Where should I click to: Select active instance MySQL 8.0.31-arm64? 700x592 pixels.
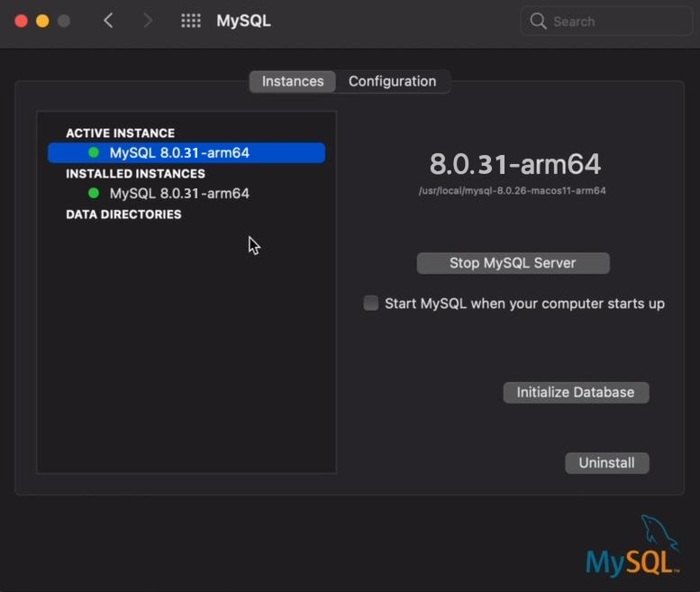186,152
